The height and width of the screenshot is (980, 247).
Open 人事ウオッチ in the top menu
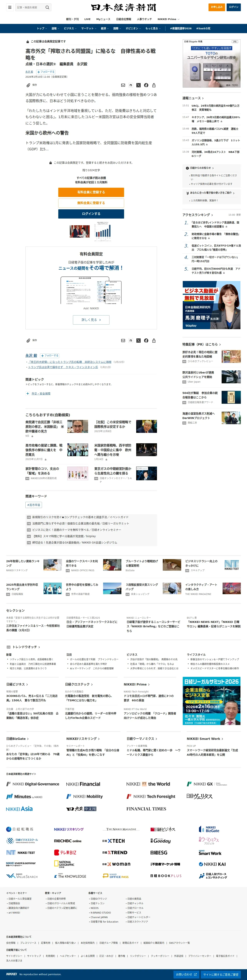pos(144,19)
